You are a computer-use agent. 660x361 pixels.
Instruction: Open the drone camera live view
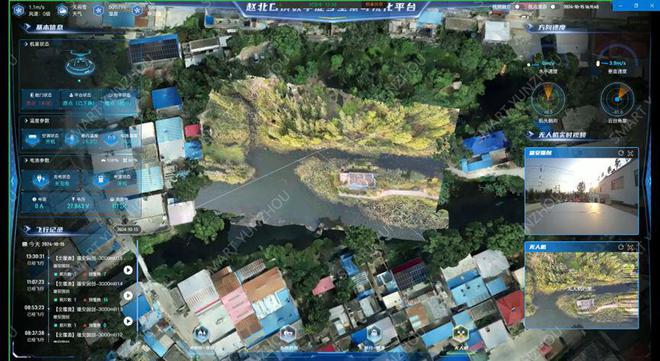[581, 290]
